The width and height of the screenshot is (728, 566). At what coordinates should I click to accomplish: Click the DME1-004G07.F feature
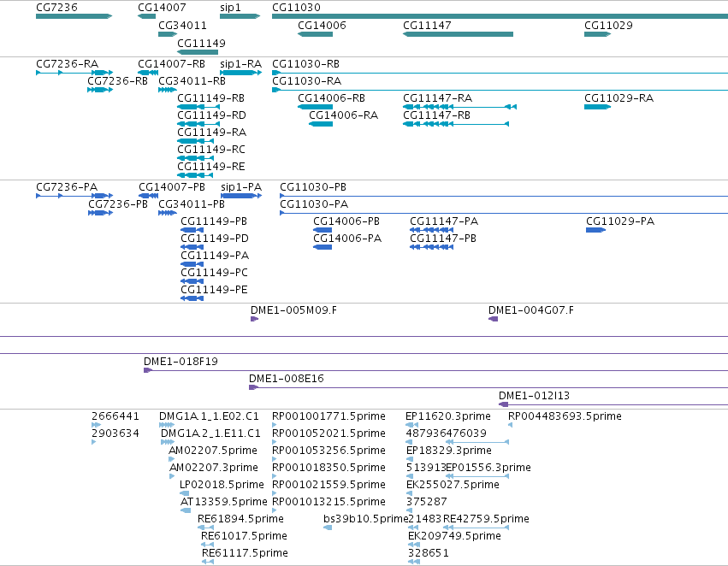[x=493, y=319]
